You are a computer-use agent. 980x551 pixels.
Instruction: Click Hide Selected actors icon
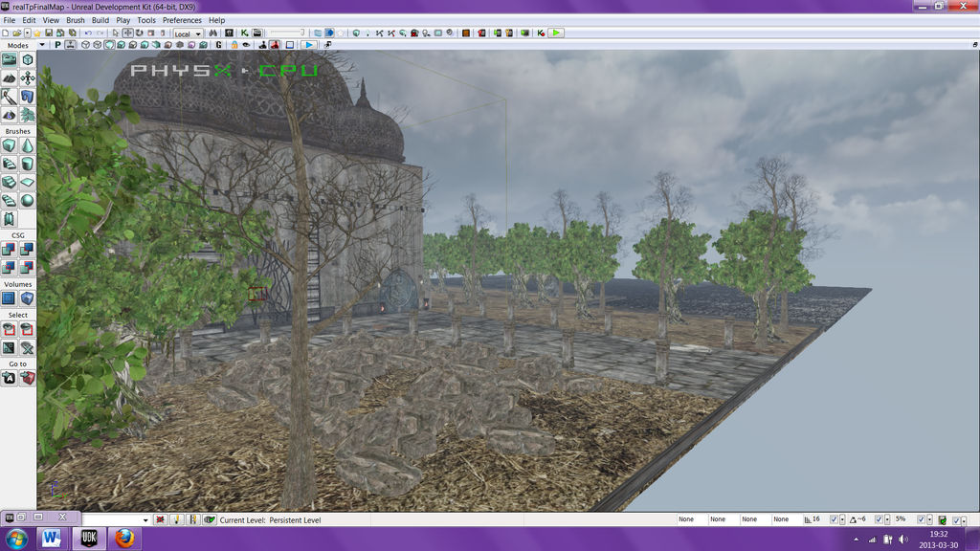(x=28, y=329)
